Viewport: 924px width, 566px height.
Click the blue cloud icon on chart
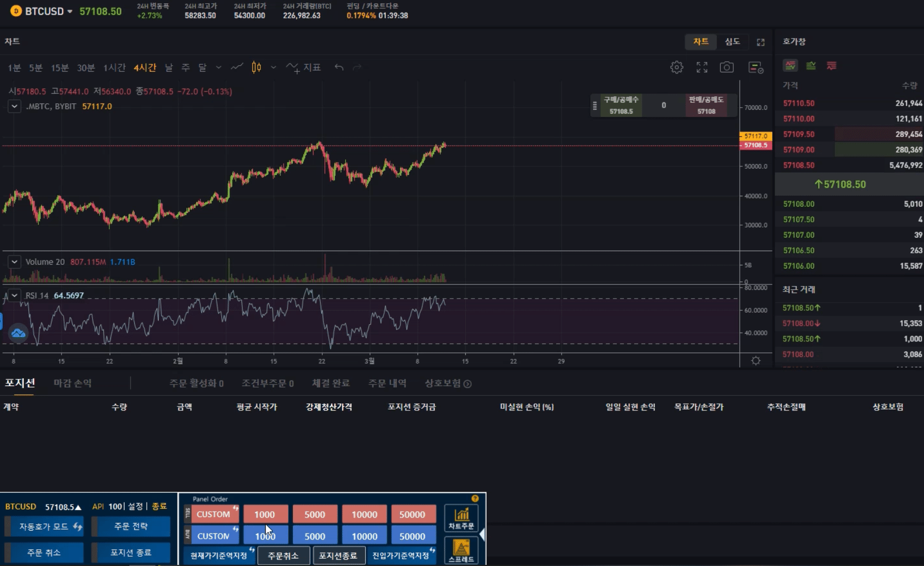18,333
